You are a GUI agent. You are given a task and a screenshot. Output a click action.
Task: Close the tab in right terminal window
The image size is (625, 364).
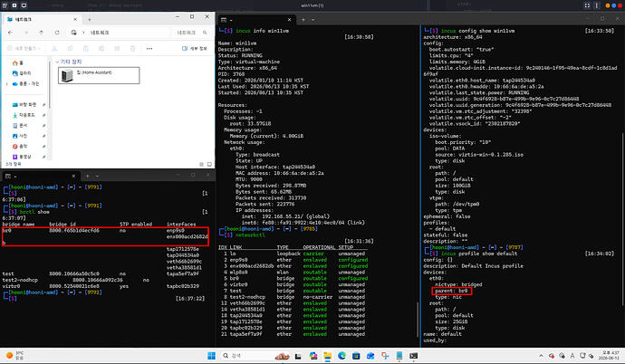[289, 20]
